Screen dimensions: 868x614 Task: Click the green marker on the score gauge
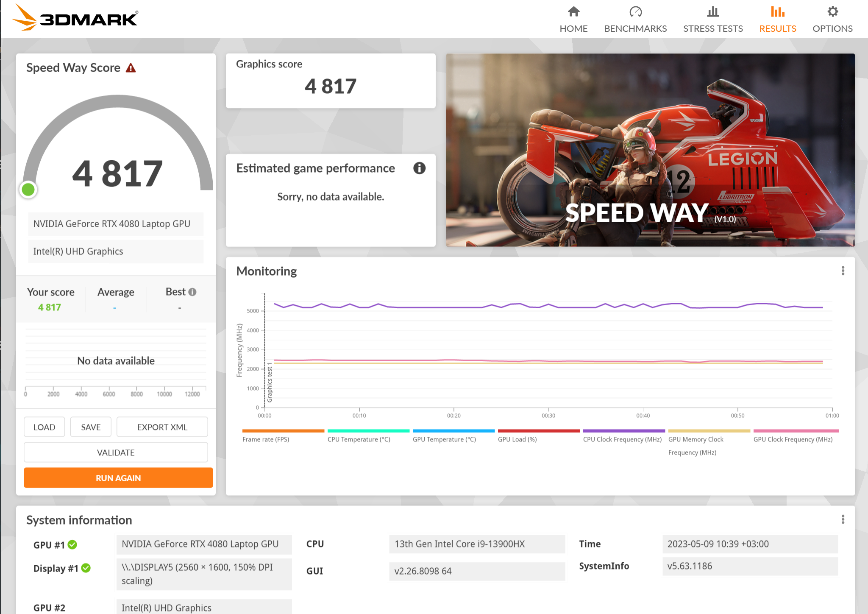(x=28, y=190)
